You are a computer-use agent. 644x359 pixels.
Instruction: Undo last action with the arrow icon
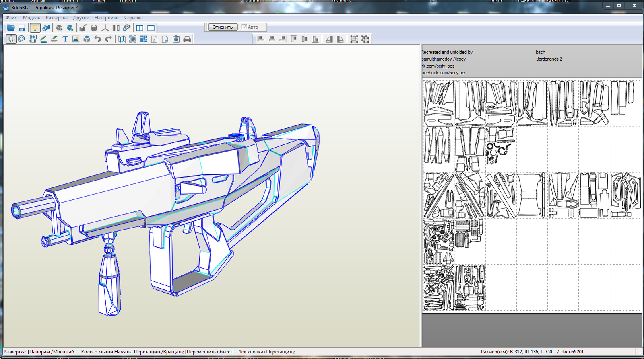pos(97,39)
